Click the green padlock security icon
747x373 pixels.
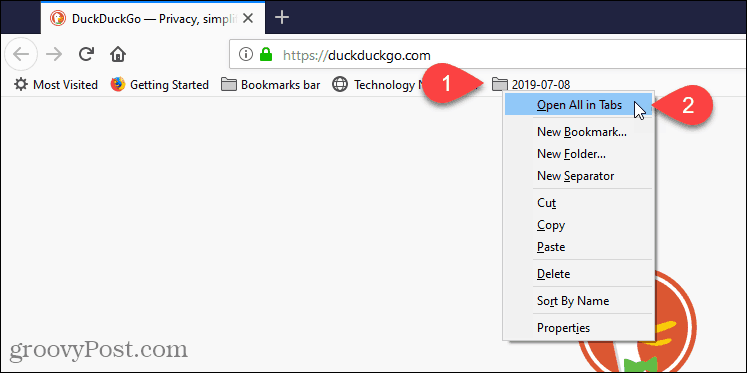[x=265, y=55]
